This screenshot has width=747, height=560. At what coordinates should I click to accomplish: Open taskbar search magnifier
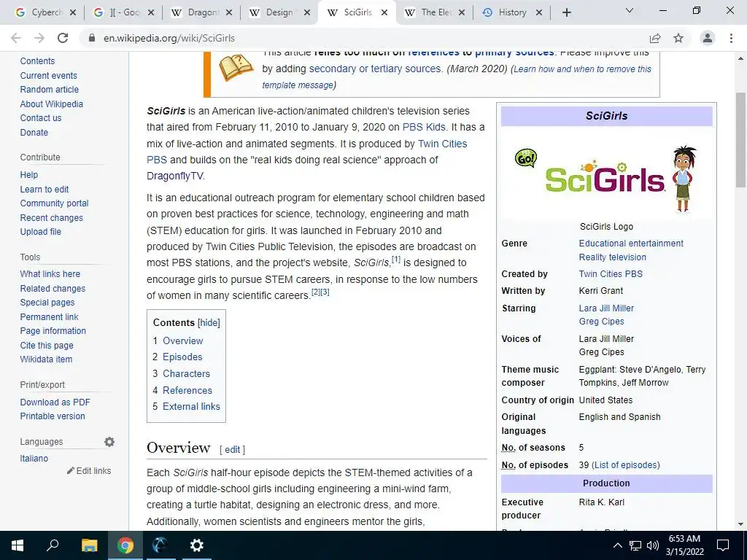53,545
